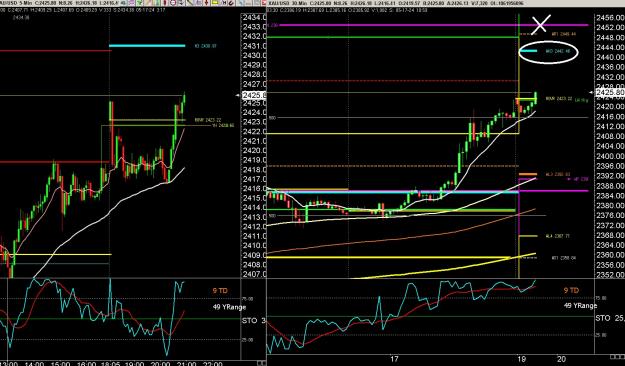This screenshot has width=625, height=366.
Task: Click the 2425 current price box, 5 Min chart
Action: [x=254, y=95]
